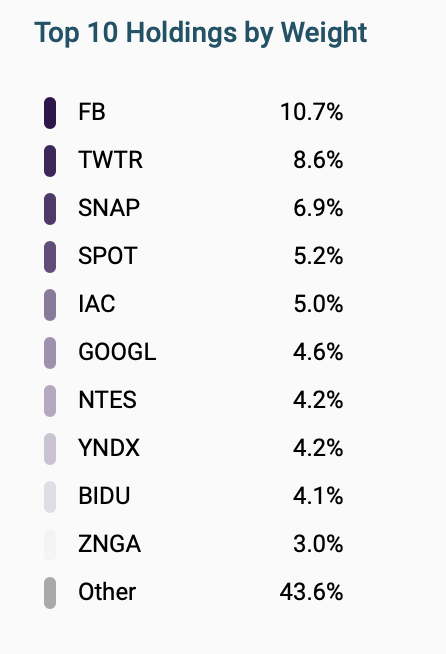This screenshot has height=654, width=446.
Task: Select the TWTR ticker label
Action: click(x=111, y=160)
